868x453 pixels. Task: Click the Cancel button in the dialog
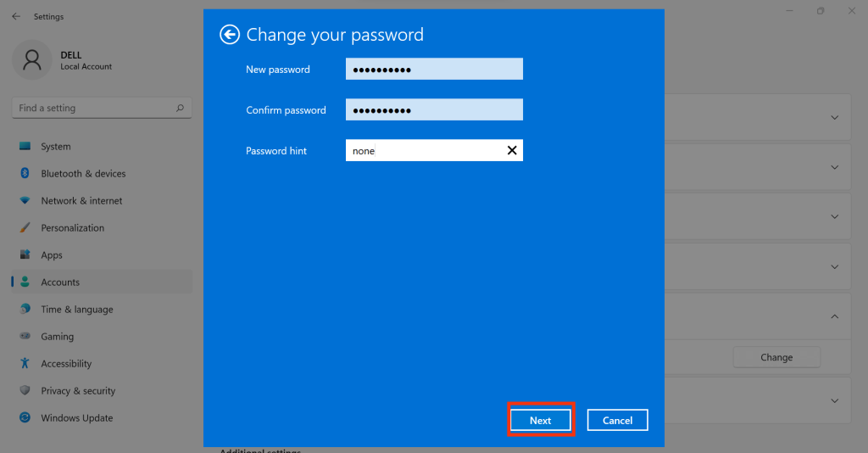pos(617,420)
